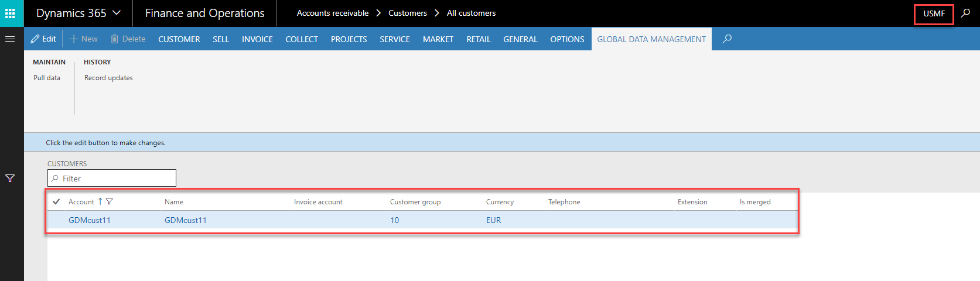Click the USMF company picker

tap(934, 13)
